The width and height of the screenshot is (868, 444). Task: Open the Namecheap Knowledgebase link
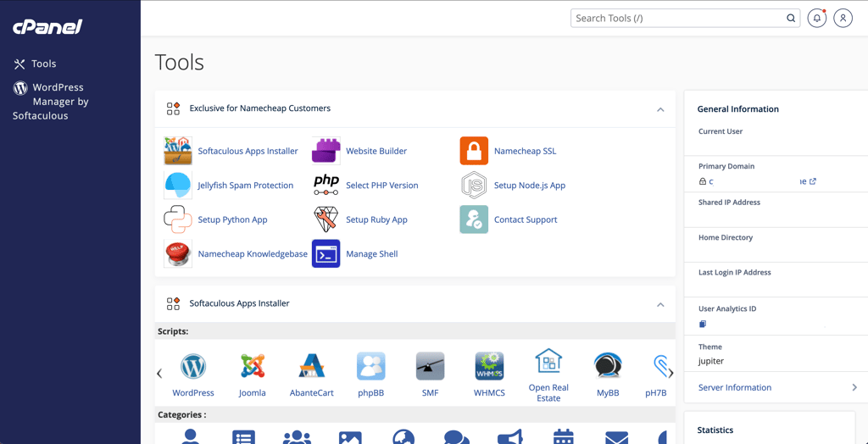[x=253, y=254]
